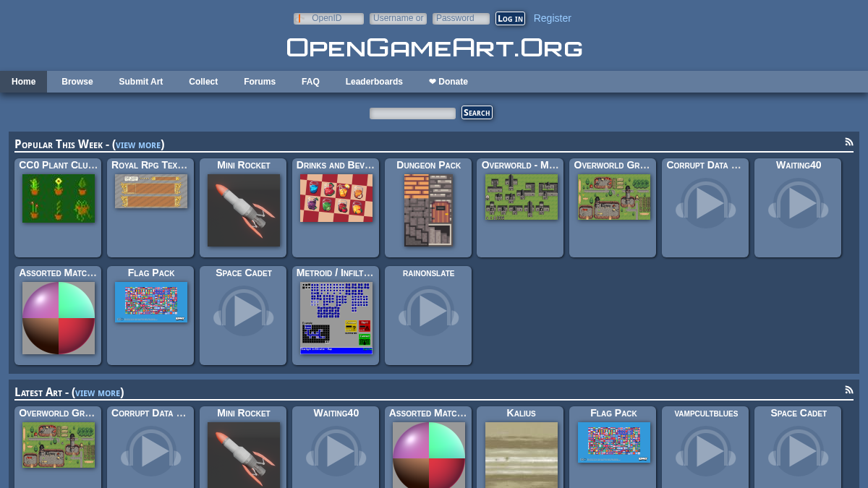Open the vampcultblues title link
Viewport: 868px width, 488px height.
point(706,413)
